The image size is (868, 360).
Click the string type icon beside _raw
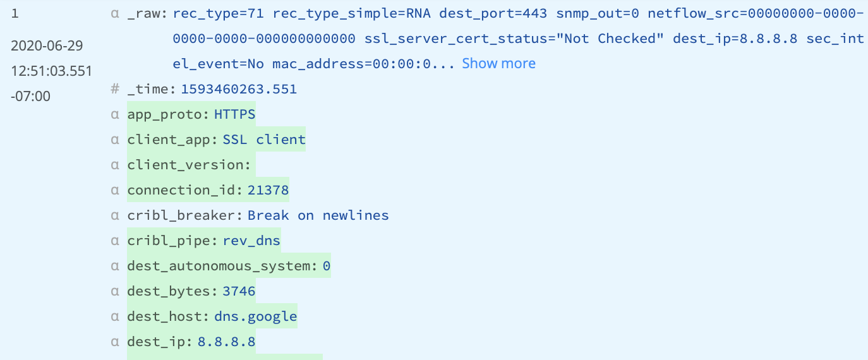tap(115, 13)
